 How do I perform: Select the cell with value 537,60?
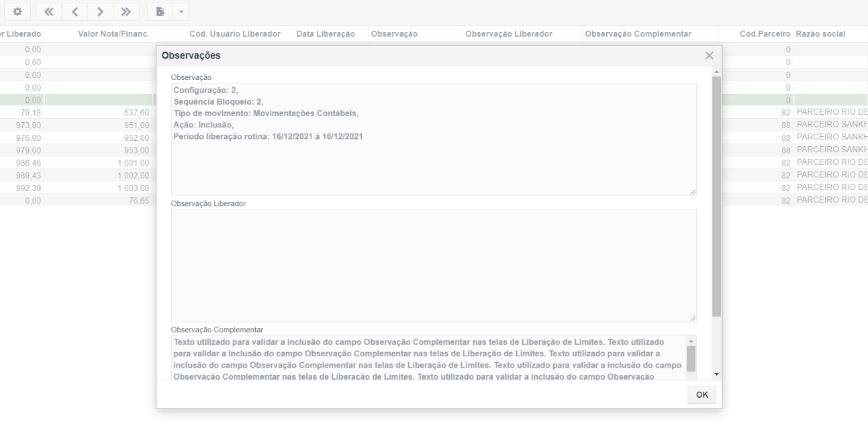pyautogui.click(x=99, y=112)
